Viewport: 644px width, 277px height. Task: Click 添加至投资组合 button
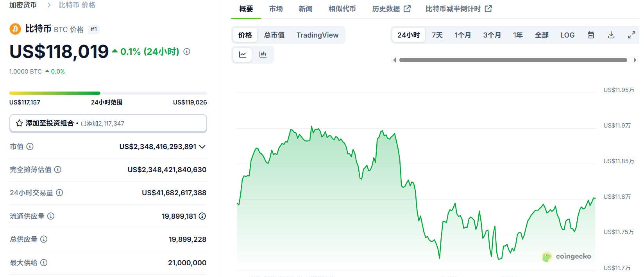click(x=108, y=123)
